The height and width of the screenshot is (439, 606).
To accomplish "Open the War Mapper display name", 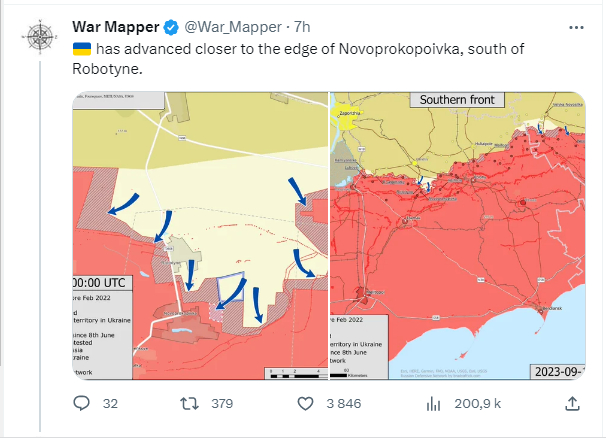I will [116, 27].
